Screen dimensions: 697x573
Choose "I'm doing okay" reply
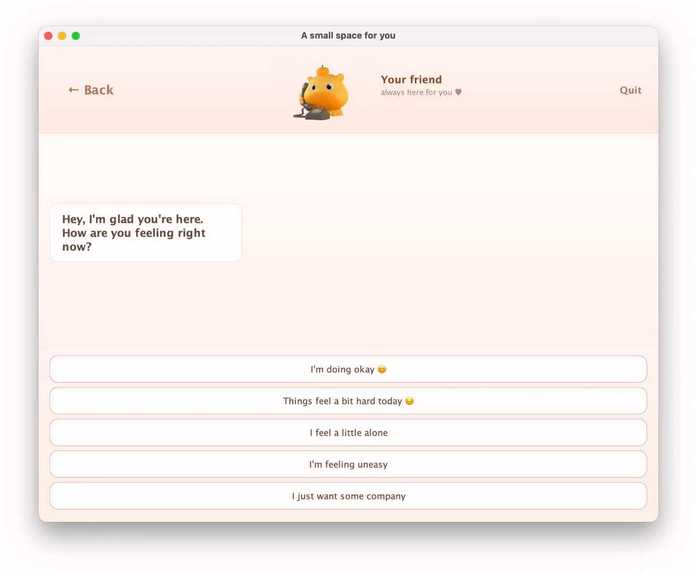point(348,369)
